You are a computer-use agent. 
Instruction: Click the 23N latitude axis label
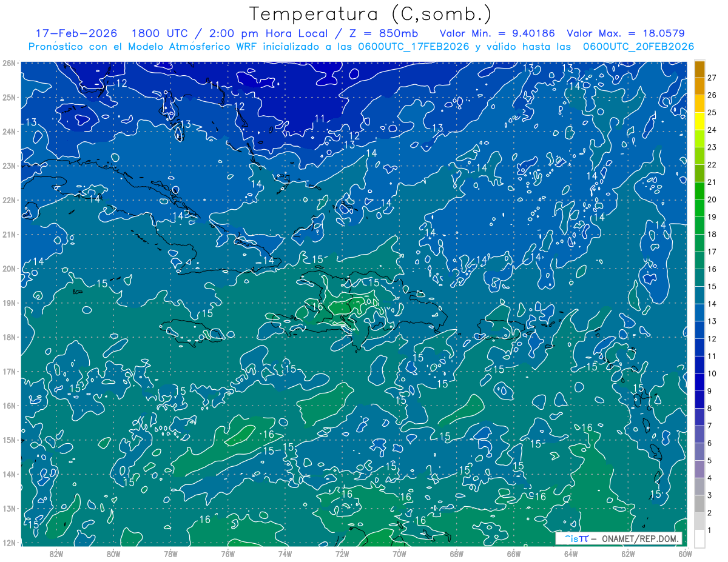click(x=8, y=166)
